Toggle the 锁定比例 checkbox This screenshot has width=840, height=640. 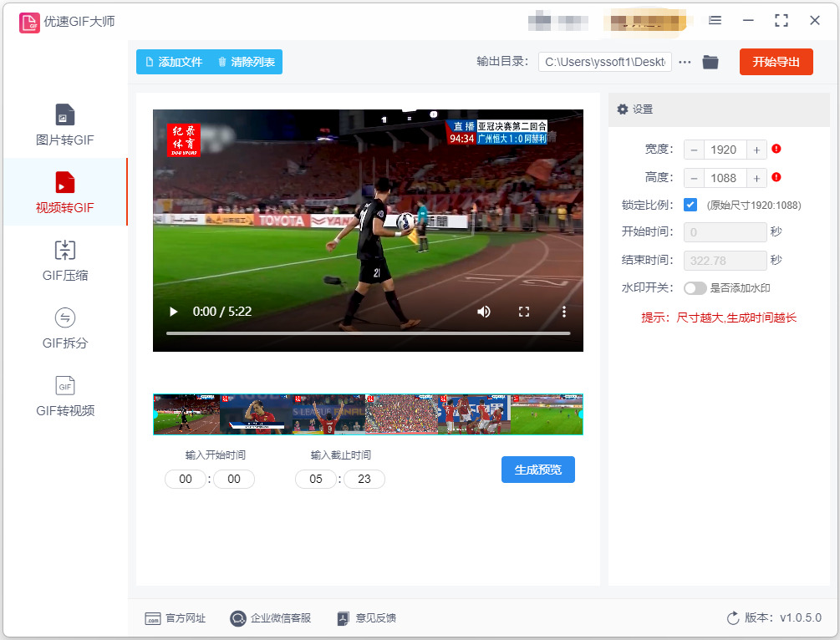click(x=690, y=205)
